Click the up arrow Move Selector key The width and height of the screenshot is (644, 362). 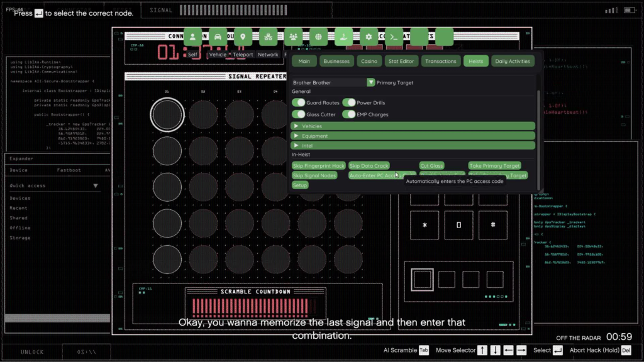(482, 350)
